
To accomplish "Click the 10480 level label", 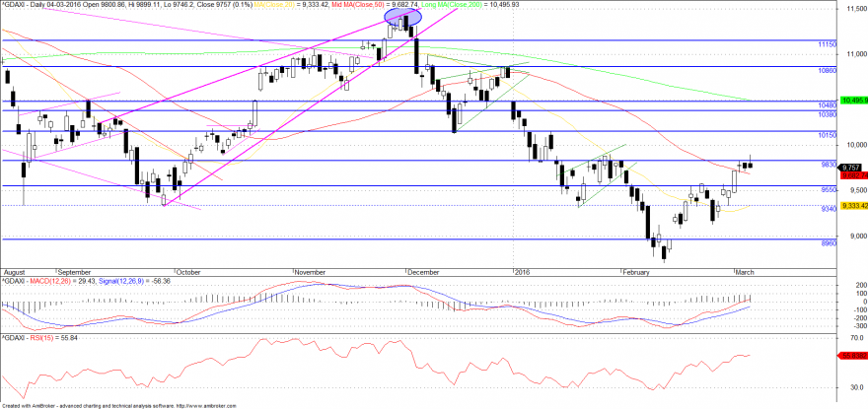I will (827, 105).
